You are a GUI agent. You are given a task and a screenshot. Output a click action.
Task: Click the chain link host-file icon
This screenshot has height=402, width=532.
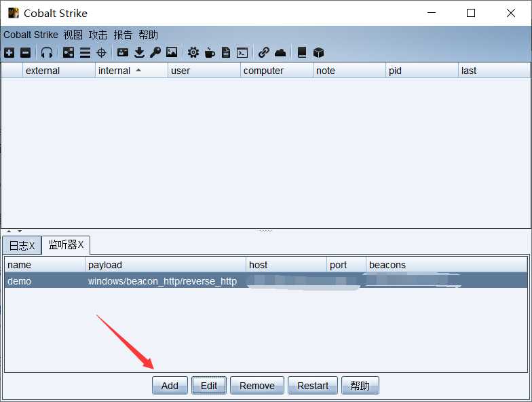pyautogui.click(x=263, y=53)
